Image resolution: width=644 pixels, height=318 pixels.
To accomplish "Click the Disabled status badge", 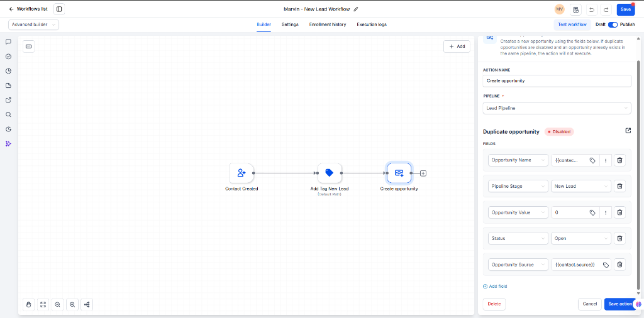I will [x=559, y=132].
